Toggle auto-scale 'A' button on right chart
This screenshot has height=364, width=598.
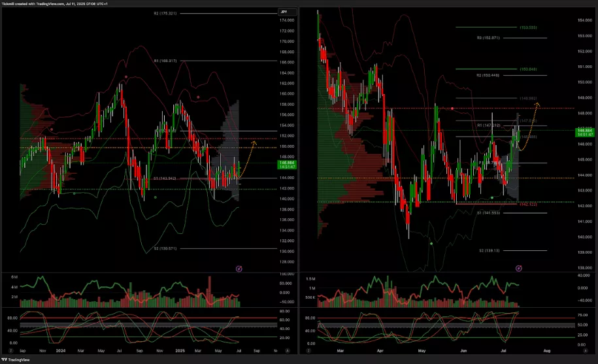[x=585, y=351]
